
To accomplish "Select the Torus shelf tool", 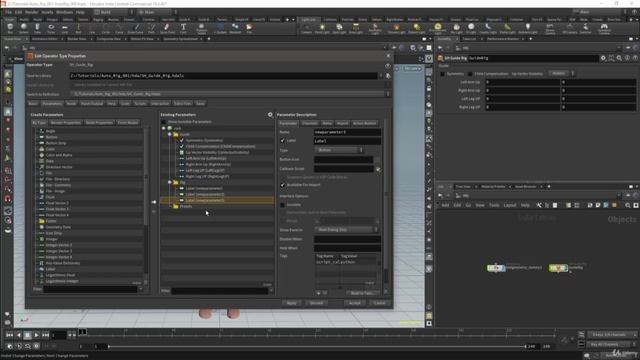I will 51,29.
